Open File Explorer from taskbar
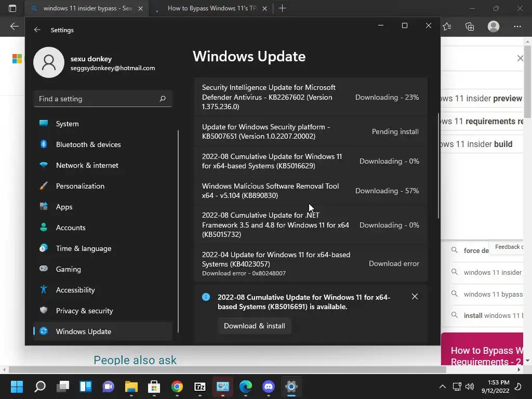 131,387
